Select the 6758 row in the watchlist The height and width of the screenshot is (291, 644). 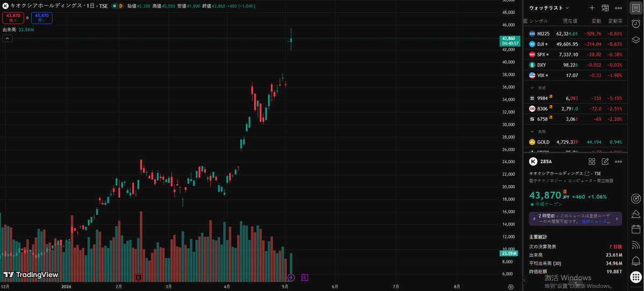(x=576, y=119)
